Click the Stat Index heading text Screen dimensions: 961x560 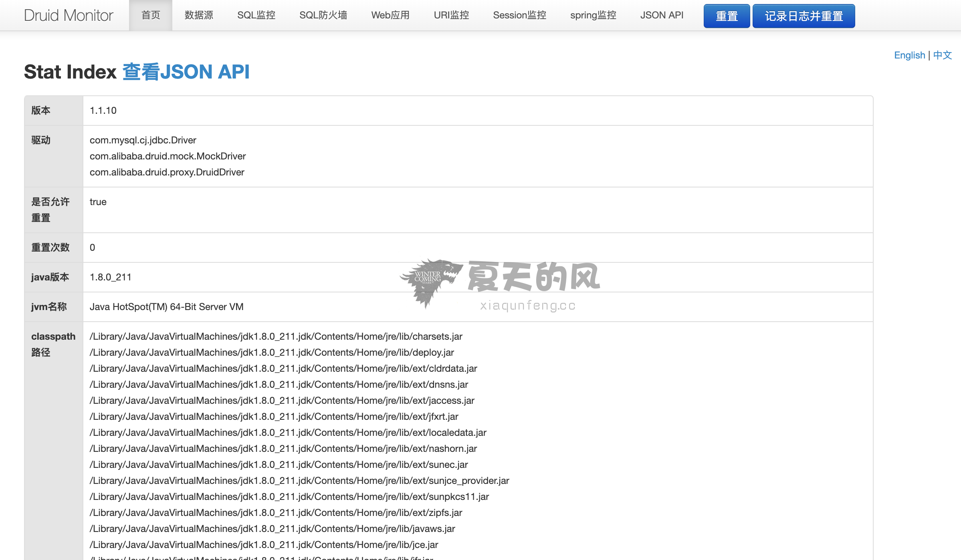[x=70, y=72]
